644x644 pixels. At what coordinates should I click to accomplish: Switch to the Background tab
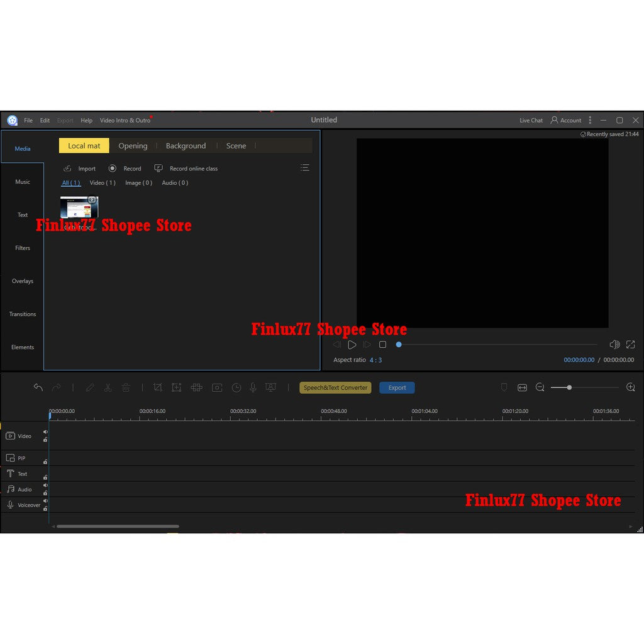point(186,146)
